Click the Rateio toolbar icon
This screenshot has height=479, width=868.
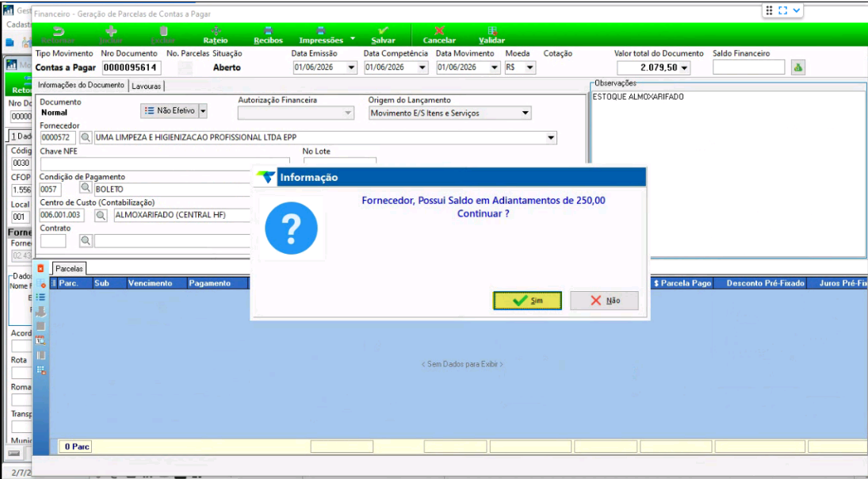pos(216,31)
